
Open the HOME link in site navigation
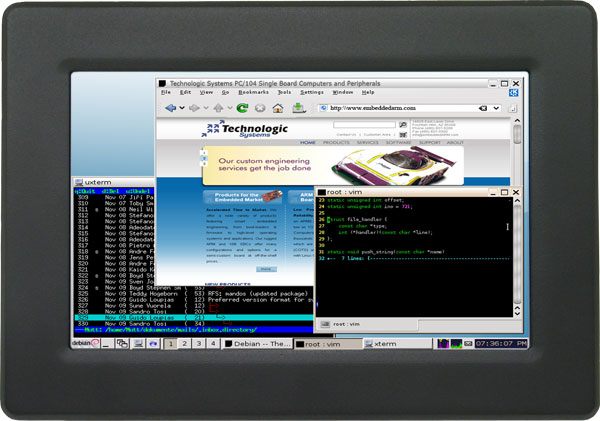[308, 142]
